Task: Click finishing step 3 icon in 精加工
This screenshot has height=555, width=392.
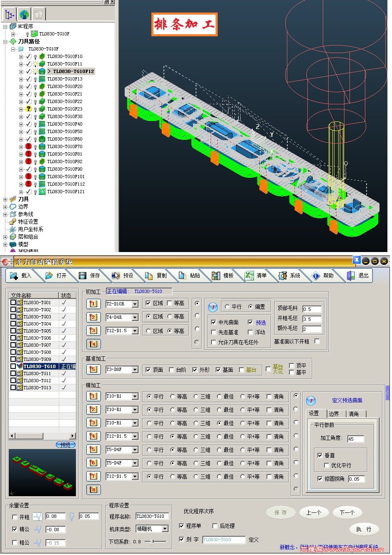Action: pos(93,423)
